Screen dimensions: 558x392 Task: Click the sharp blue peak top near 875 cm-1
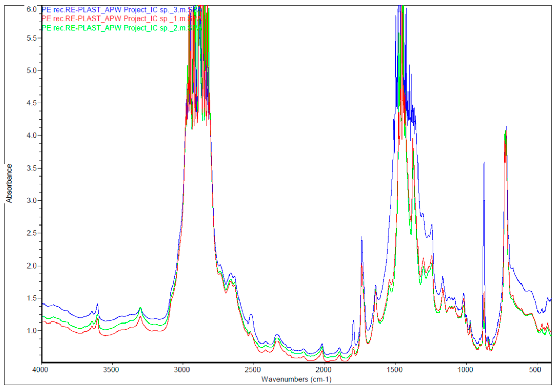(484, 162)
